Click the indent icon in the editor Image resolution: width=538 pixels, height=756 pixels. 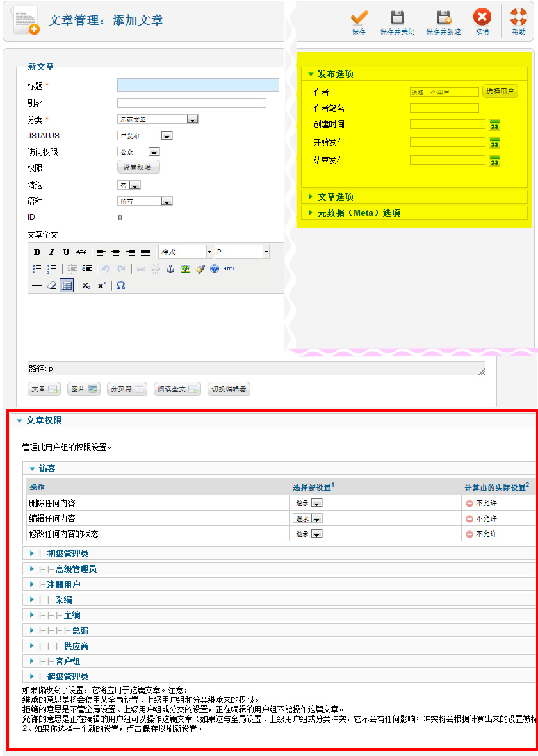(86, 269)
